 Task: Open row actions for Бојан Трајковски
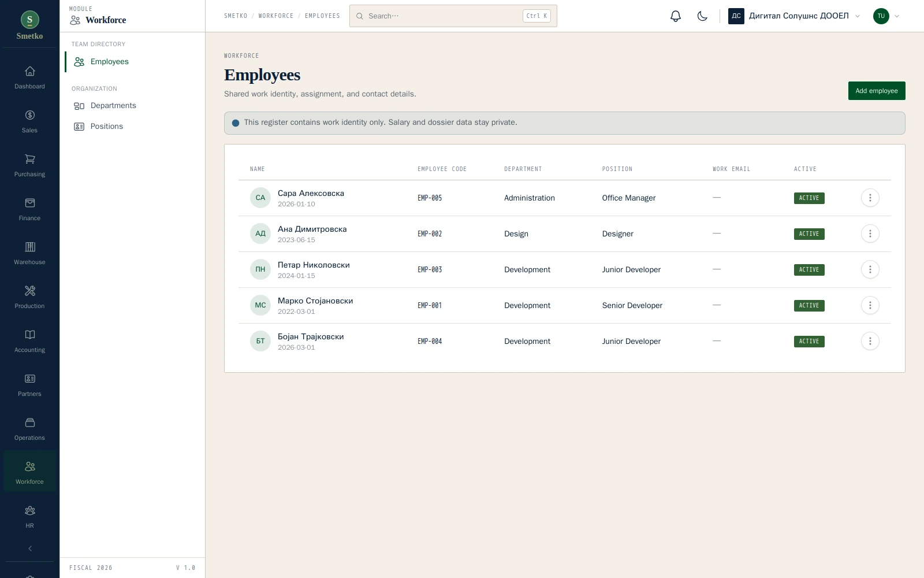[x=870, y=341]
